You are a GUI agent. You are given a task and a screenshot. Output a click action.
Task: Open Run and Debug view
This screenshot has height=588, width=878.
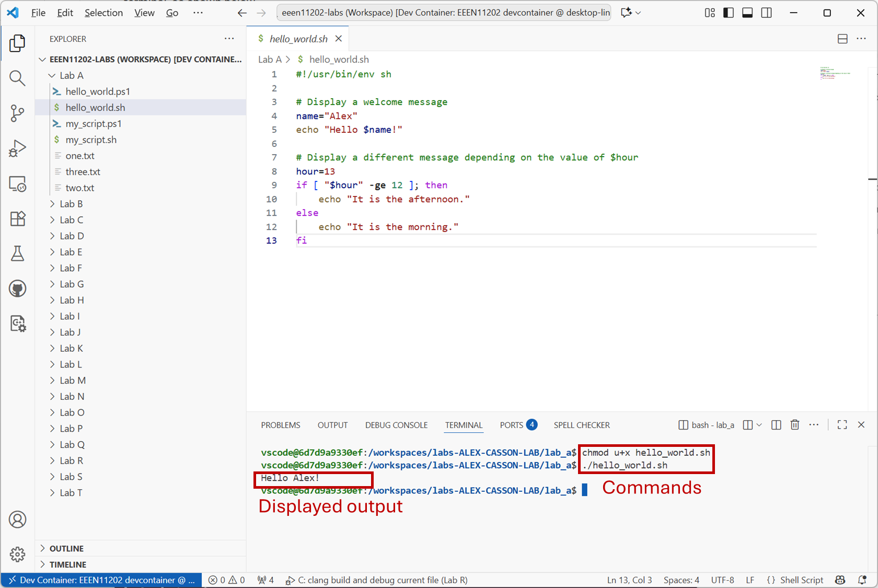click(x=17, y=148)
